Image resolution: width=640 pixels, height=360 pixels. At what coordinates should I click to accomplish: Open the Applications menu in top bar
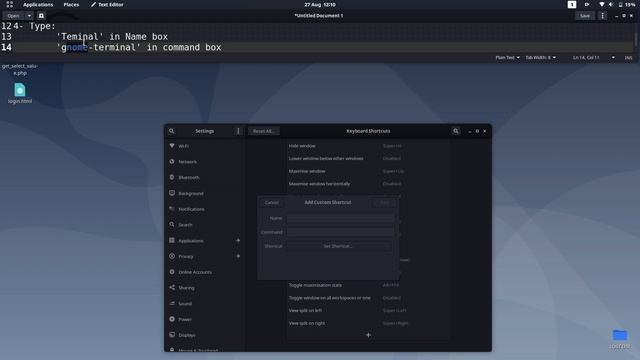(38, 4)
